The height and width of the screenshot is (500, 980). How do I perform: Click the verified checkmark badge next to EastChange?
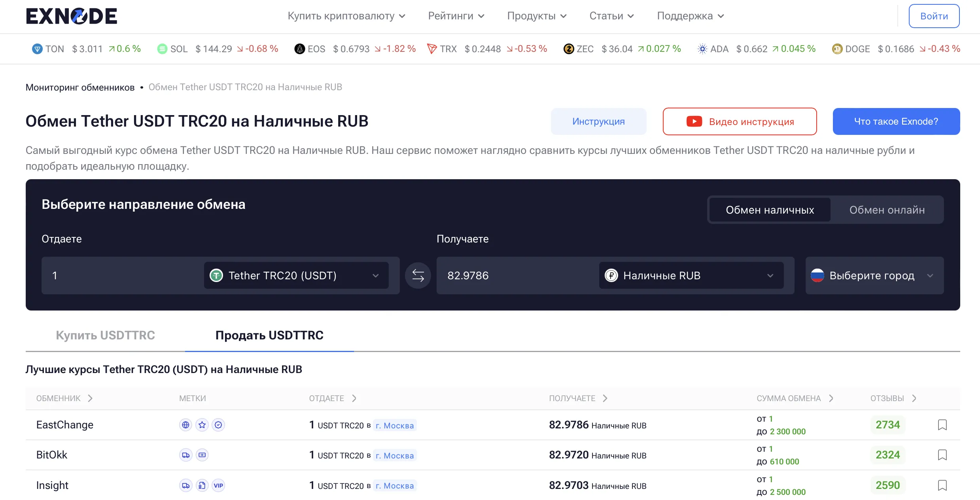(x=219, y=425)
